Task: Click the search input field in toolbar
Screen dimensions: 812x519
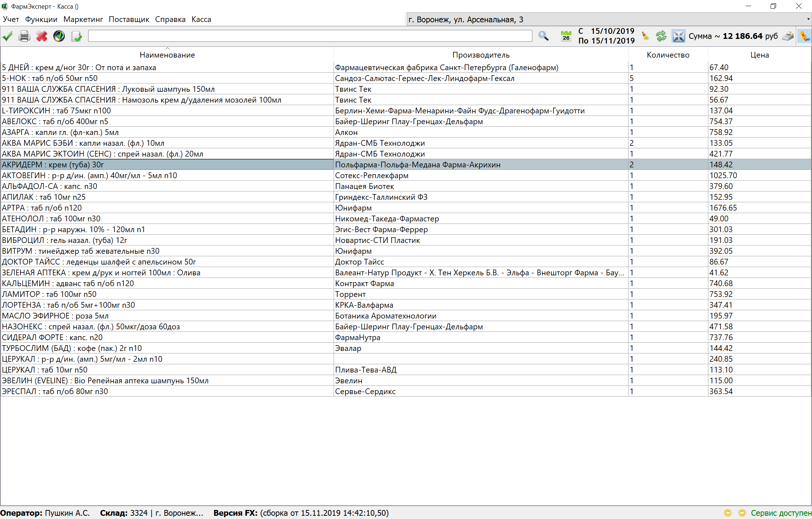Action: click(x=310, y=36)
